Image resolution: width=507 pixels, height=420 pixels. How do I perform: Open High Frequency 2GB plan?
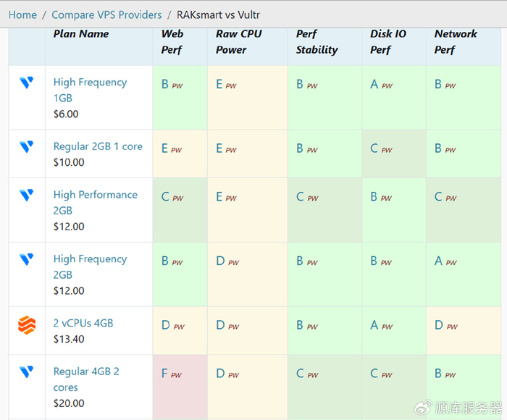pos(90,266)
